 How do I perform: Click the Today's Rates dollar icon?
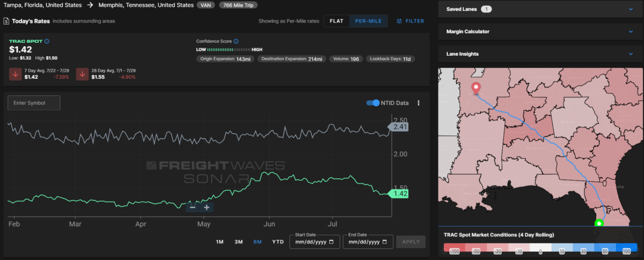coord(5,21)
